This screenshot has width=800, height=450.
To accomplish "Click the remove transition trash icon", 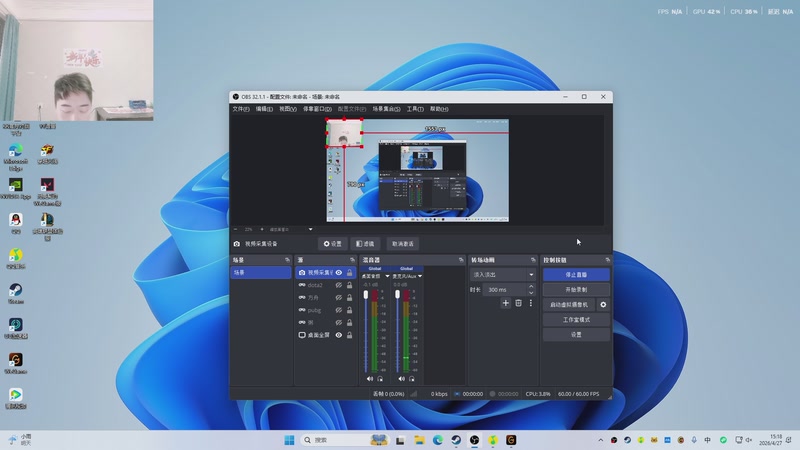I will click(518, 303).
